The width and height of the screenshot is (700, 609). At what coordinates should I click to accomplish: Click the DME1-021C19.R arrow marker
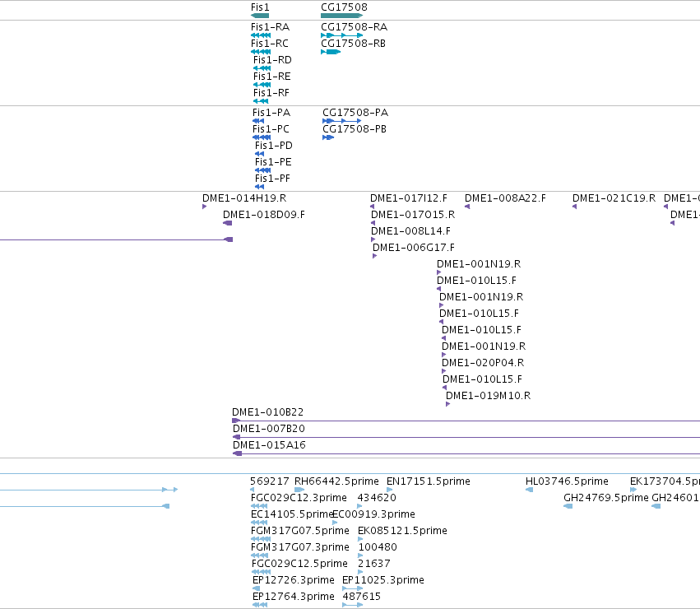point(574,207)
